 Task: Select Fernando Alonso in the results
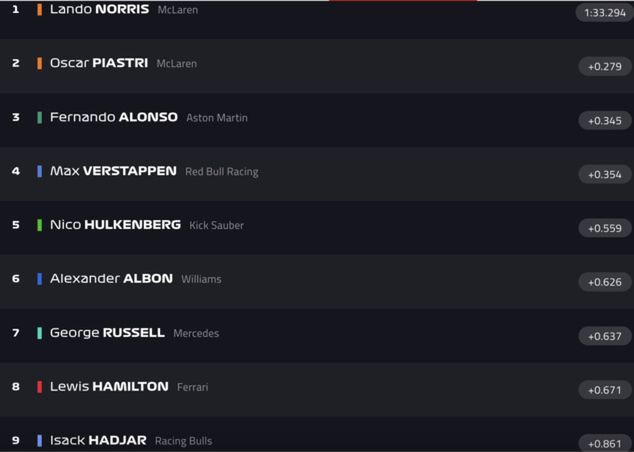(113, 117)
